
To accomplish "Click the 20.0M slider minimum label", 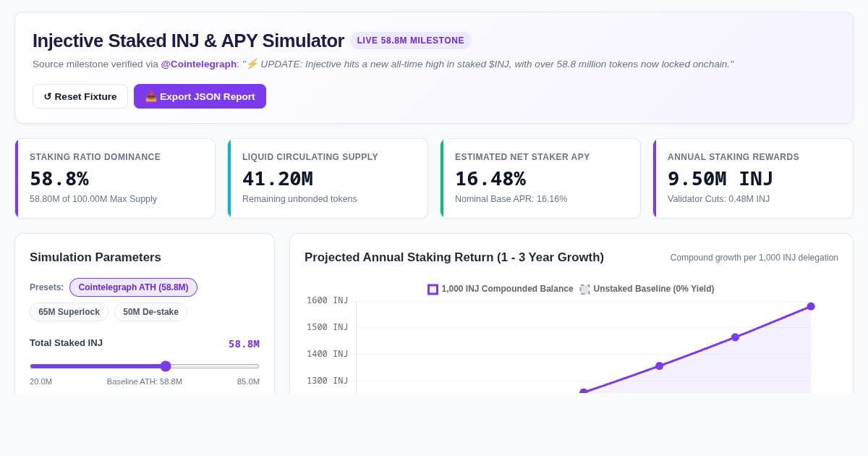I will point(41,381).
